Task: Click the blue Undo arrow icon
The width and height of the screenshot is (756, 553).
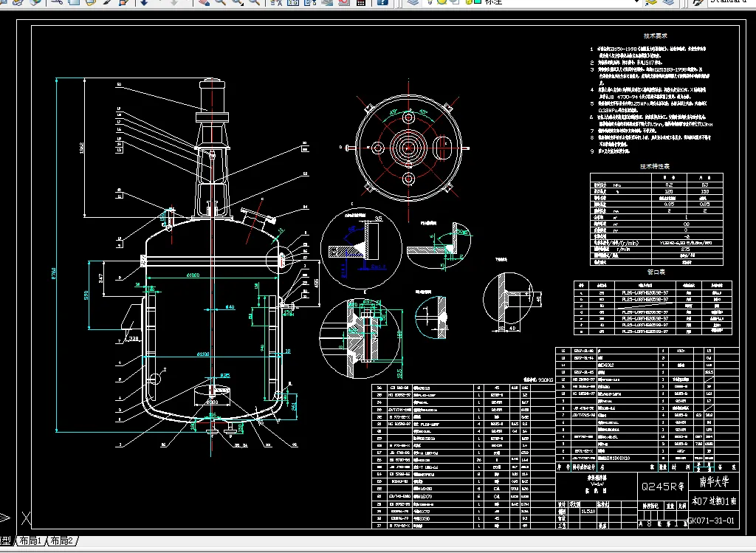Action: [144, 2]
